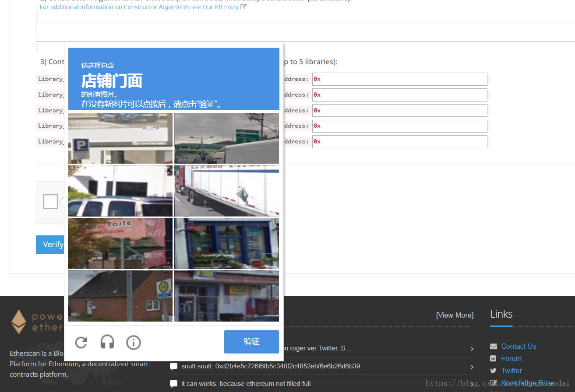Open the [View More] link
The height and width of the screenshot is (392, 575).
coord(455,315)
